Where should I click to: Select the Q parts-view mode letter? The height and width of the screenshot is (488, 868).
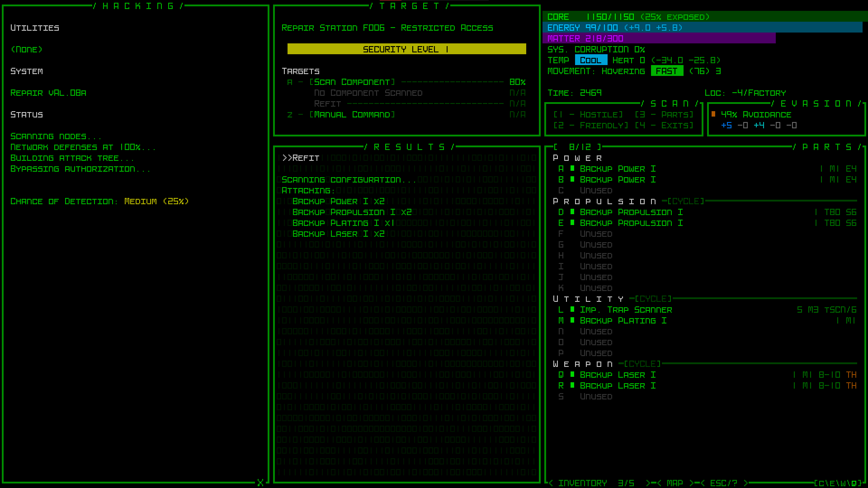point(854,483)
